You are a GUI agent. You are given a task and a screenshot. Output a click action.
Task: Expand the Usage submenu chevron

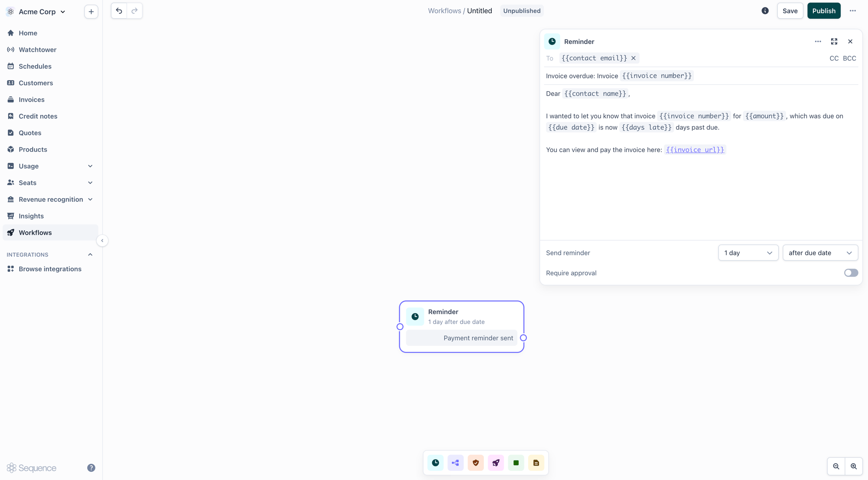coord(90,166)
